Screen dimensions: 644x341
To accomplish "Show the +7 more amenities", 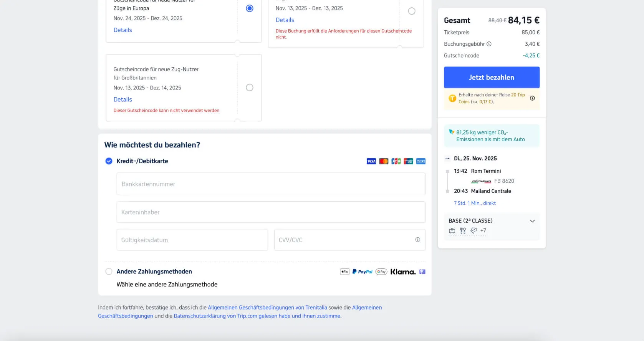I will point(483,230).
